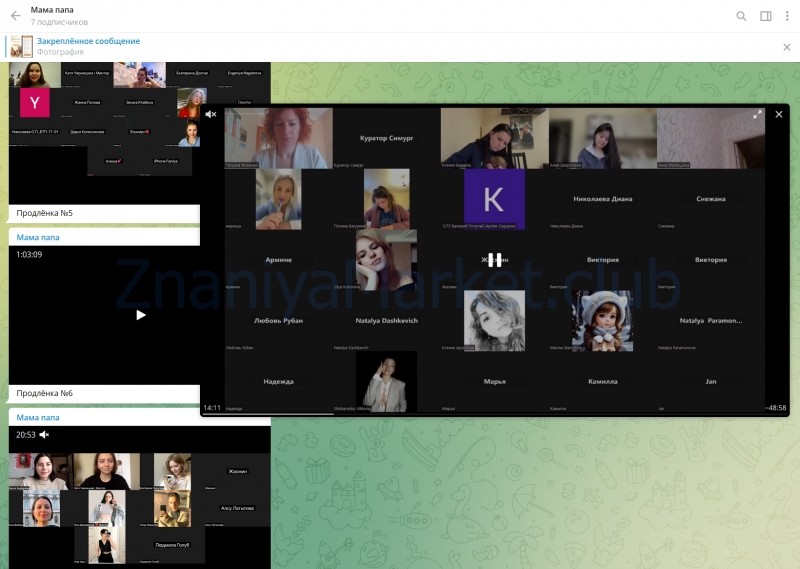The width and height of the screenshot is (800, 569).
Task: Unmute the floating video player sound
Action: (211, 115)
